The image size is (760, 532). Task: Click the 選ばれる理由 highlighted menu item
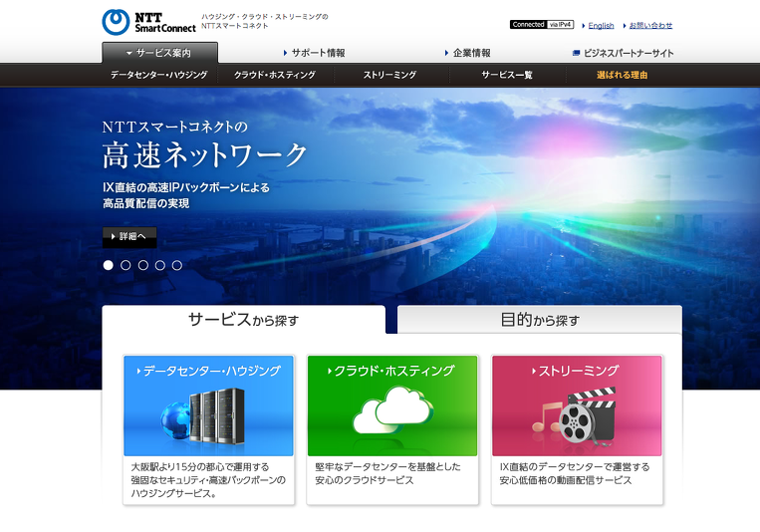tap(623, 75)
